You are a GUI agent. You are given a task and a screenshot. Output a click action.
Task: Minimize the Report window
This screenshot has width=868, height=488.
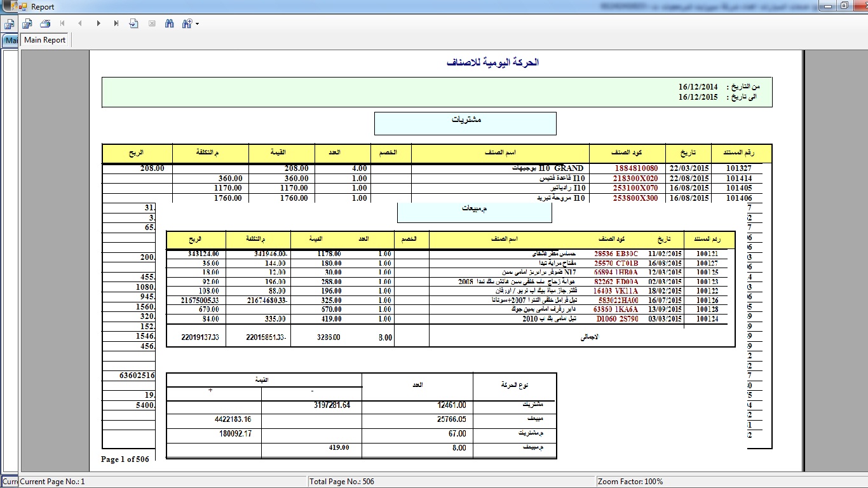[x=827, y=6]
